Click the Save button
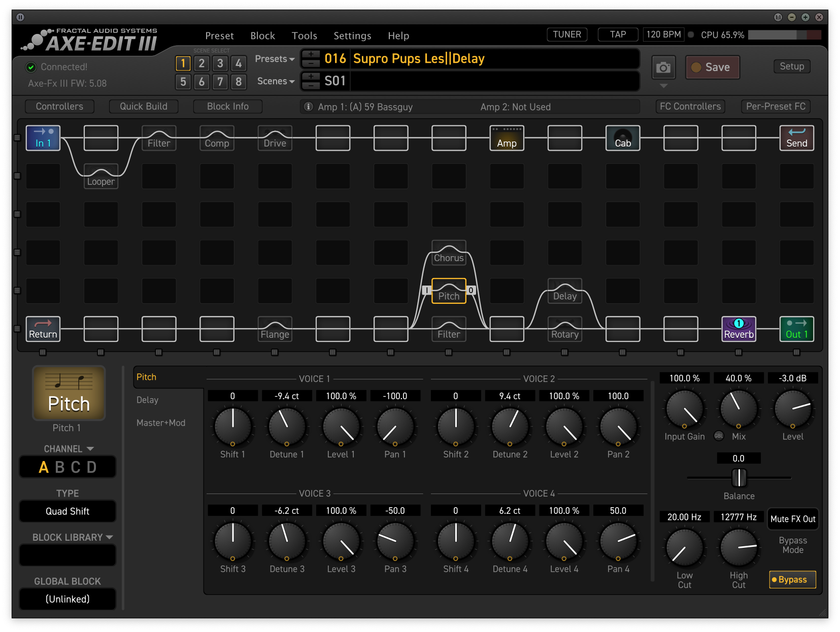840x632 pixels. click(x=713, y=67)
